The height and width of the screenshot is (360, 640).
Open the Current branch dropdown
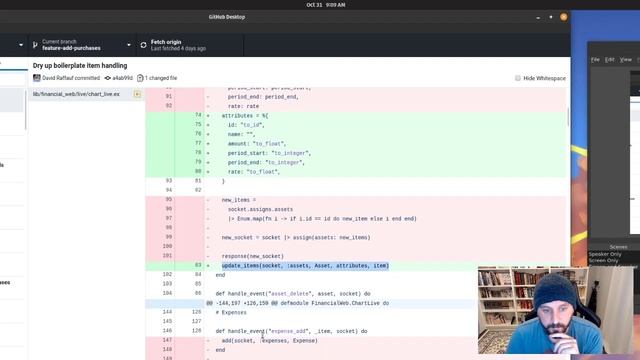[82, 45]
